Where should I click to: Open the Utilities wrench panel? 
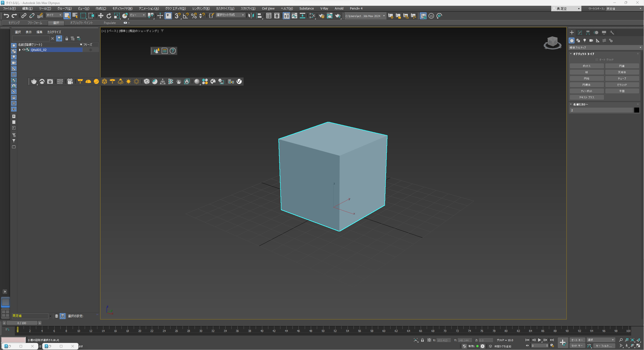[x=612, y=33]
